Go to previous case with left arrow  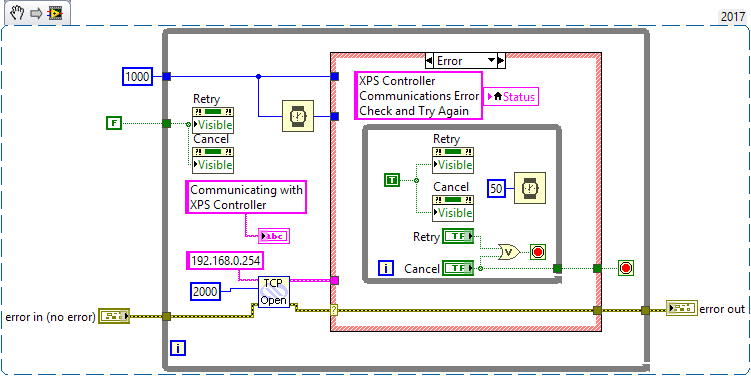pyautogui.click(x=429, y=61)
